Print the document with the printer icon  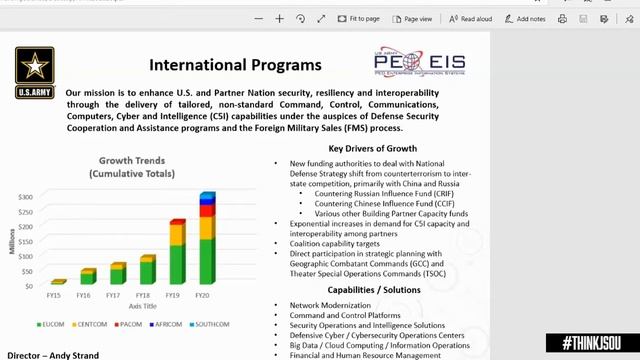pos(562,19)
